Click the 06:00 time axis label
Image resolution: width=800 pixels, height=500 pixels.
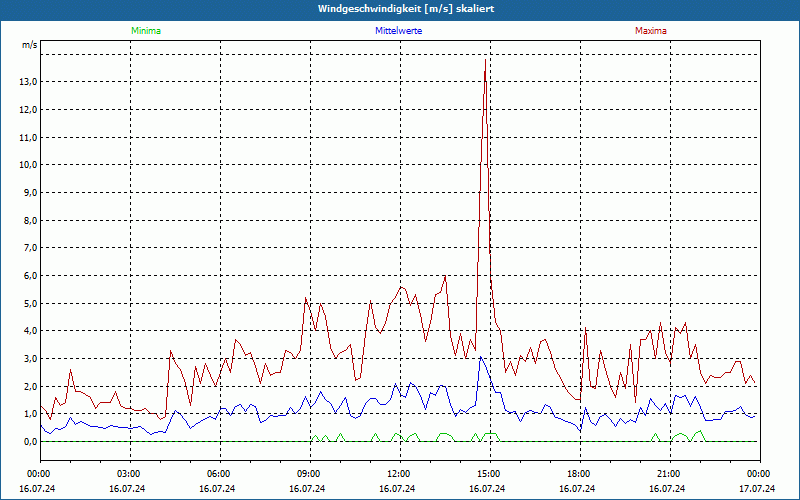(220, 474)
